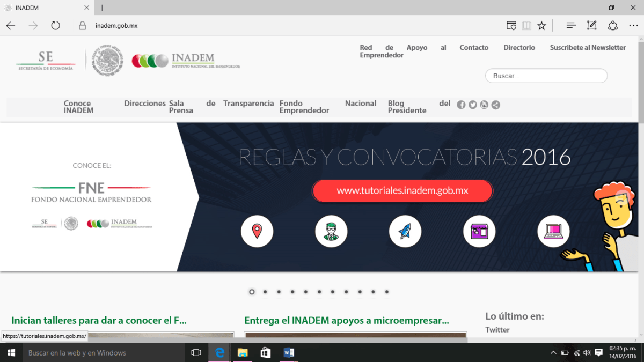
Task: Click the INADEM header logo
Action: pyautogui.click(x=186, y=61)
